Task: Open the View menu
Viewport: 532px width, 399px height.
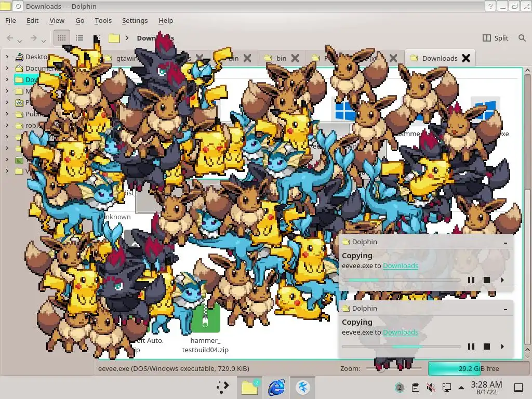Action: pyautogui.click(x=57, y=21)
